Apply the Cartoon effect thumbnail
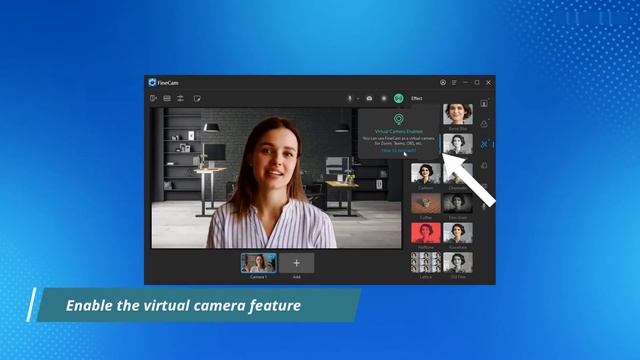 click(426, 173)
